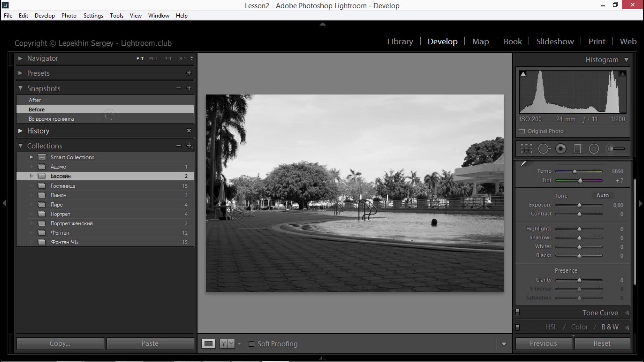Select the Spot Removal tool
Image resolution: width=644 pixels, height=362 pixels.
pos(544,149)
